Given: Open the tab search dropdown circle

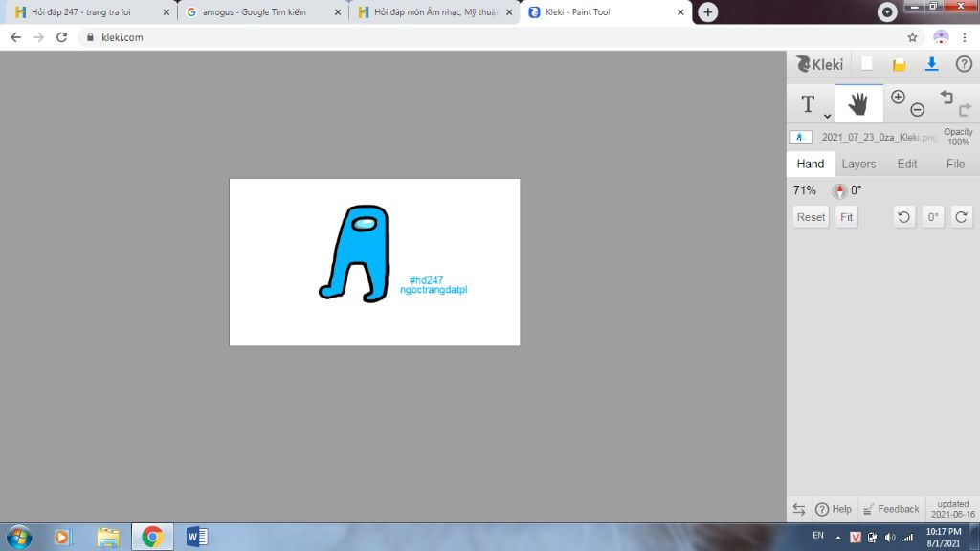Looking at the screenshot, I should [x=887, y=11].
